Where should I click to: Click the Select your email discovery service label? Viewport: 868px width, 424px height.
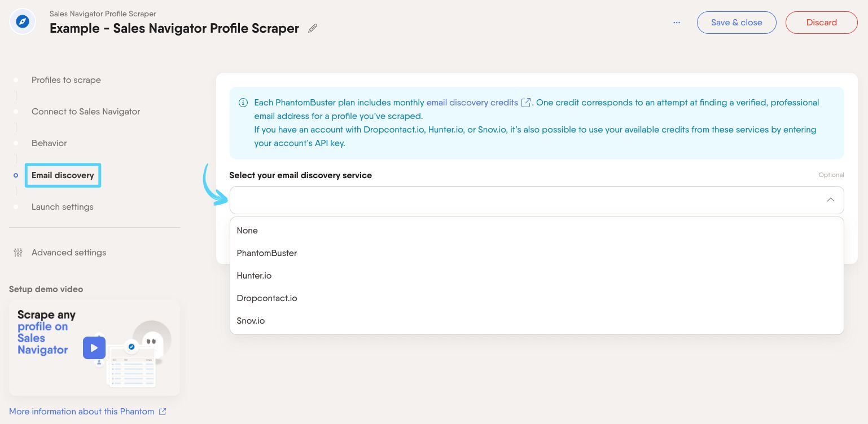(300, 175)
